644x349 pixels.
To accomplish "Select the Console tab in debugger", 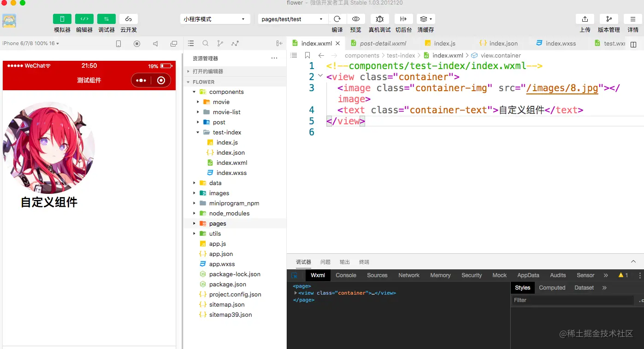I will click(346, 275).
